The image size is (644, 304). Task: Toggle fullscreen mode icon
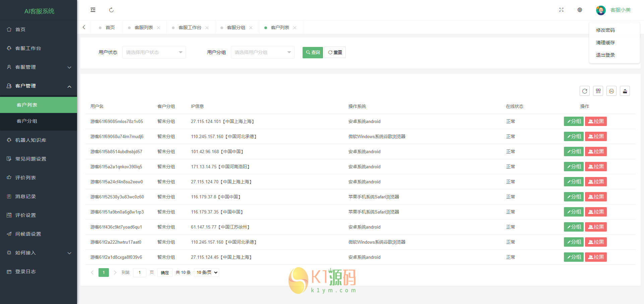pyautogui.click(x=561, y=10)
